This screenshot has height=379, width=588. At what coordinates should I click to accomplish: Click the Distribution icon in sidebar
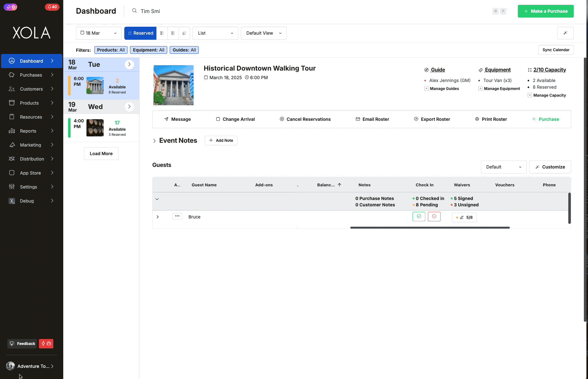12,159
